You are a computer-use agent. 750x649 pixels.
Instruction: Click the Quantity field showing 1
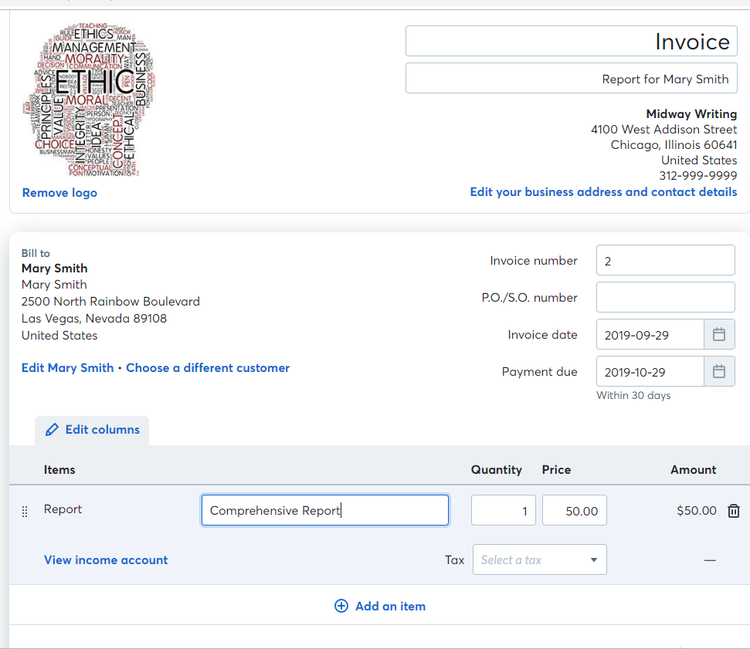(x=503, y=510)
